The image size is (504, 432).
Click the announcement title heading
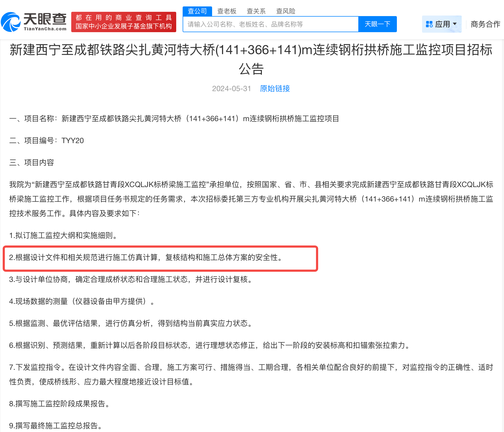click(251, 59)
